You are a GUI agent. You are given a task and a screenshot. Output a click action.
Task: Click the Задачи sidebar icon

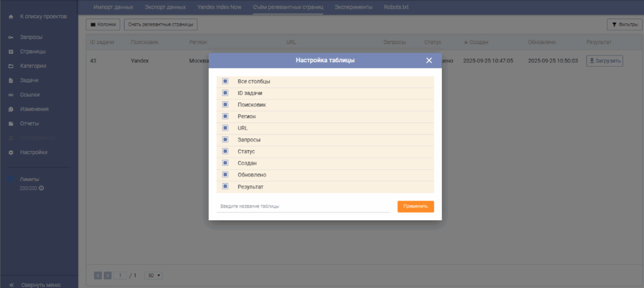[x=11, y=80]
